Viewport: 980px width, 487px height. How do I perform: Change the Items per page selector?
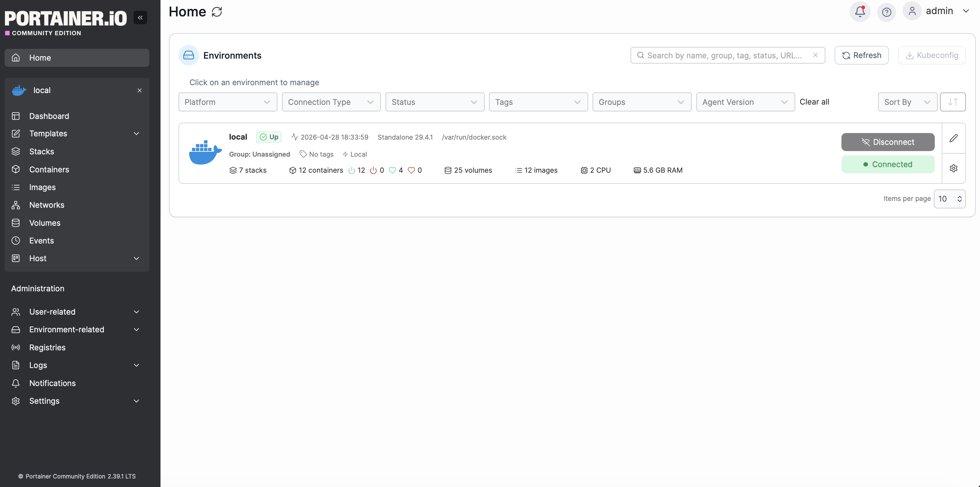pos(949,199)
